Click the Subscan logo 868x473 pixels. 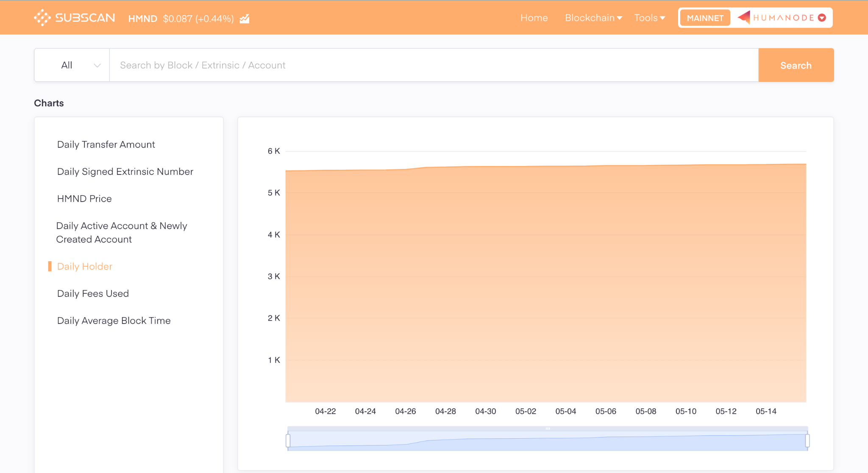pos(75,18)
